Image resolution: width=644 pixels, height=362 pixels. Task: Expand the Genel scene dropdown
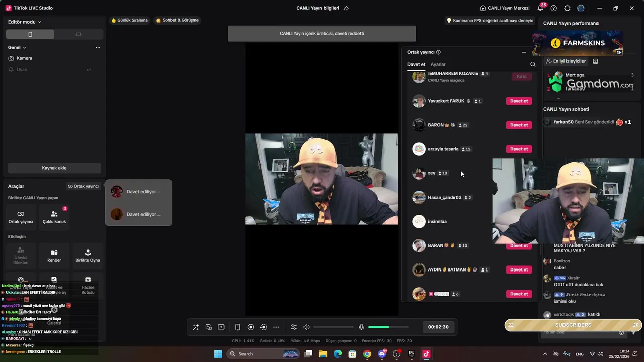17,47
